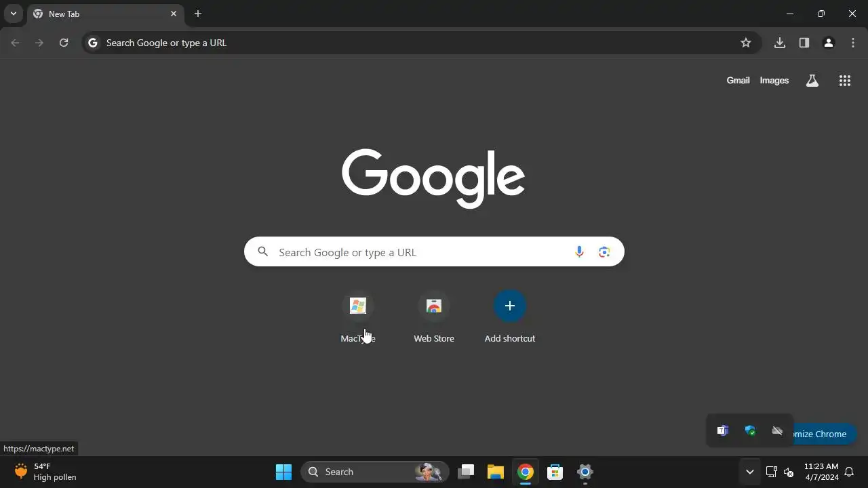Open the weather widget High pollen
The width and height of the screenshot is (868, 488).
pyautogui.click(x=45, y=472)
